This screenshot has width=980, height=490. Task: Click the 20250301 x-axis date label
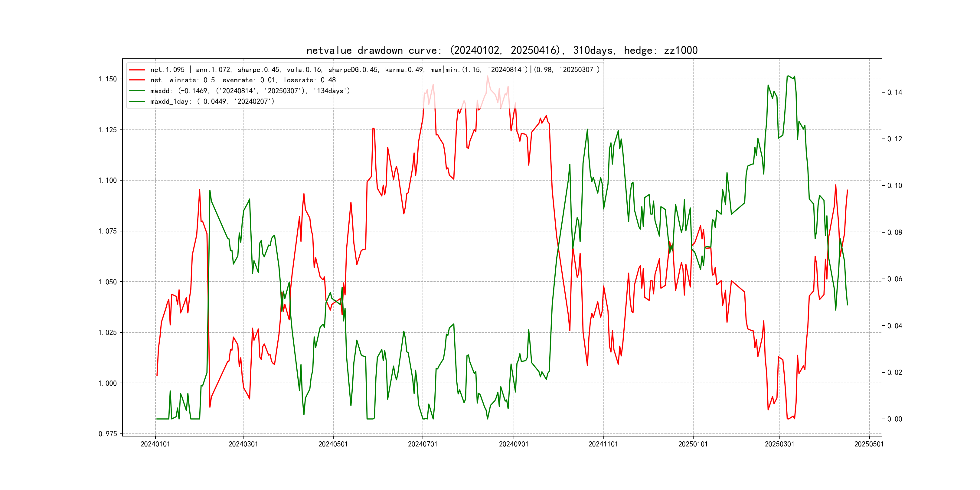[779, 444]
